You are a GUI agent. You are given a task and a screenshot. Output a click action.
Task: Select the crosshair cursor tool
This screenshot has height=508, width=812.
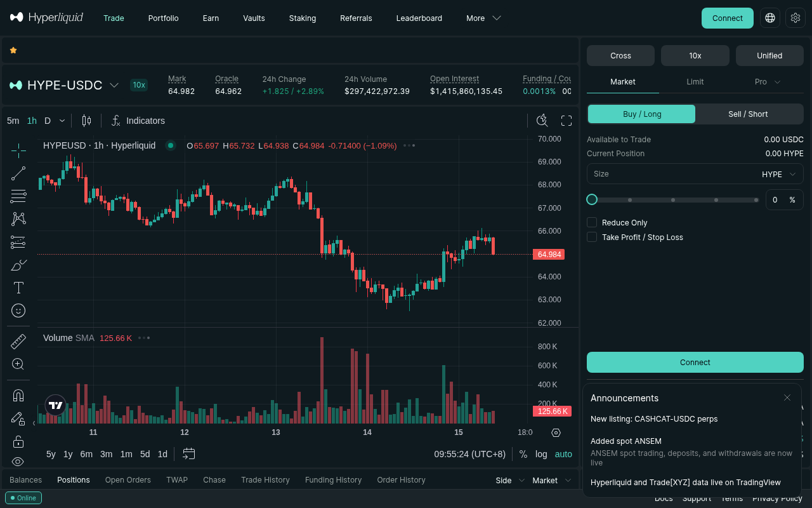[x=18, y=150]
